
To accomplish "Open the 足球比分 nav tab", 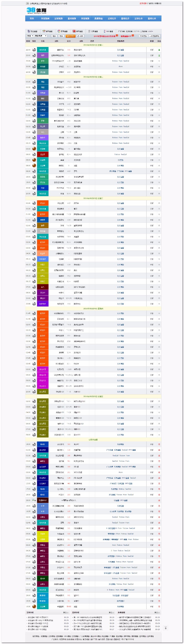I will (x=112, y=18).
